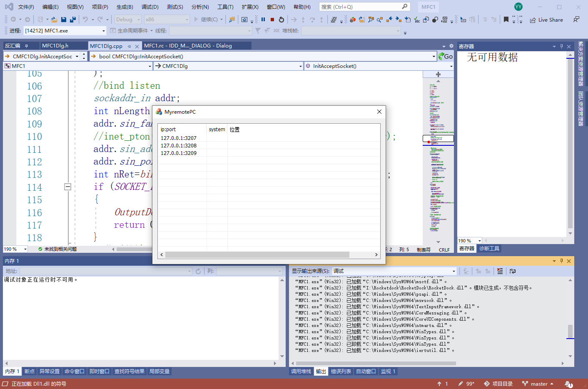Open the 工具(T) menu
Image resolution: width=588 pixels, height=389 pixels.
[225, 7]
